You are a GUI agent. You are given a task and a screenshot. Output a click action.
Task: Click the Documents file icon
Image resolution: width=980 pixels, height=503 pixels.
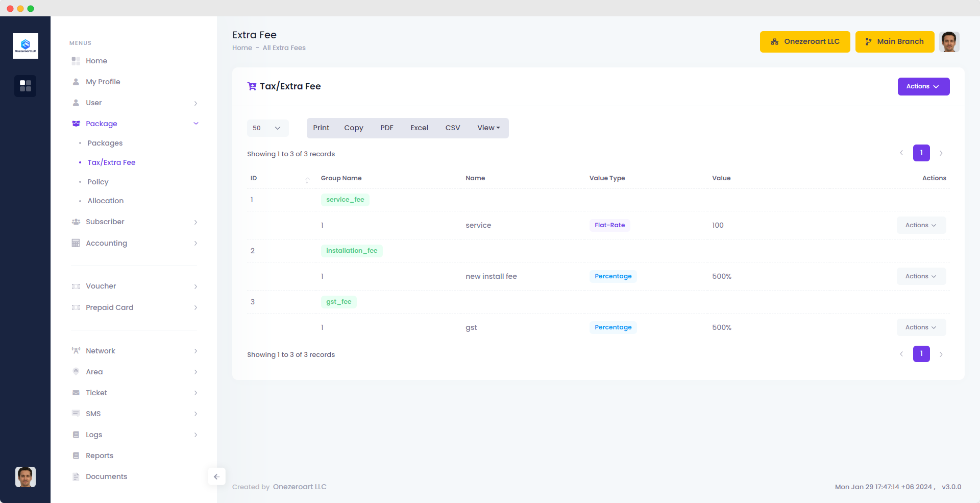tap(76, 476)
